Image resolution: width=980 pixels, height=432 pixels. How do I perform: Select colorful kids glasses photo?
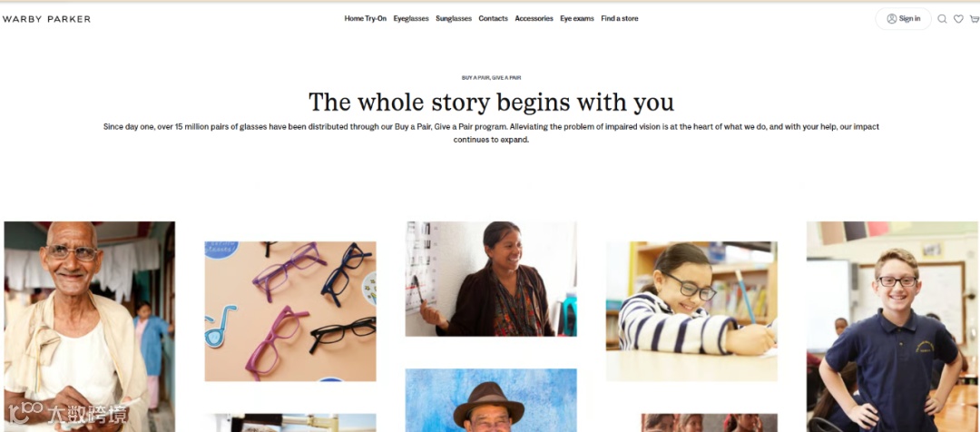(290, 311)
